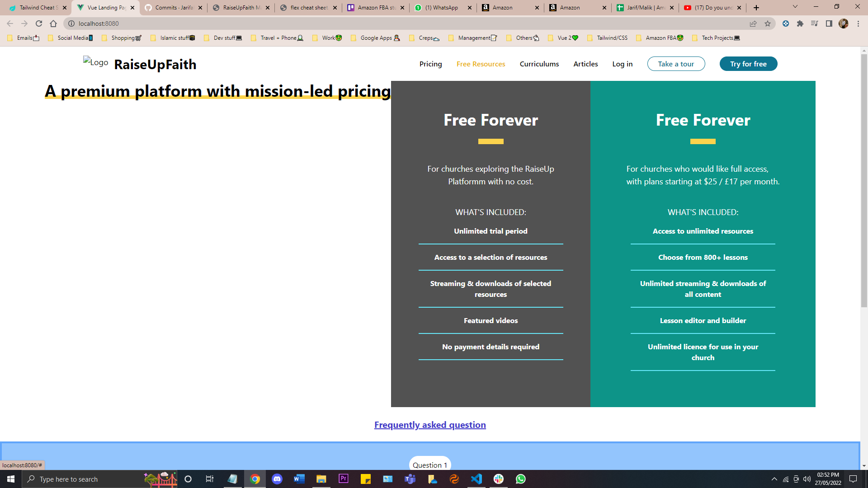Screen dimensions: 868x488
Task: Click the Try for free button
Action: point(748,64)
